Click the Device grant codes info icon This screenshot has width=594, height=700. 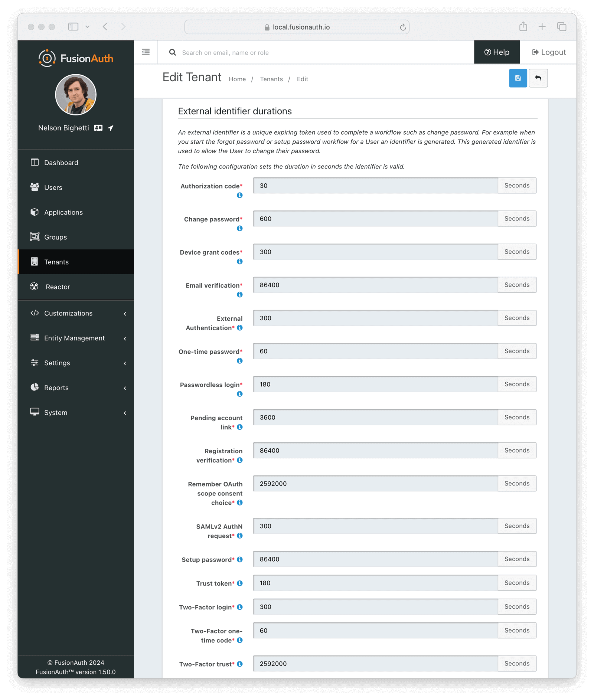[x=240, y=261]
